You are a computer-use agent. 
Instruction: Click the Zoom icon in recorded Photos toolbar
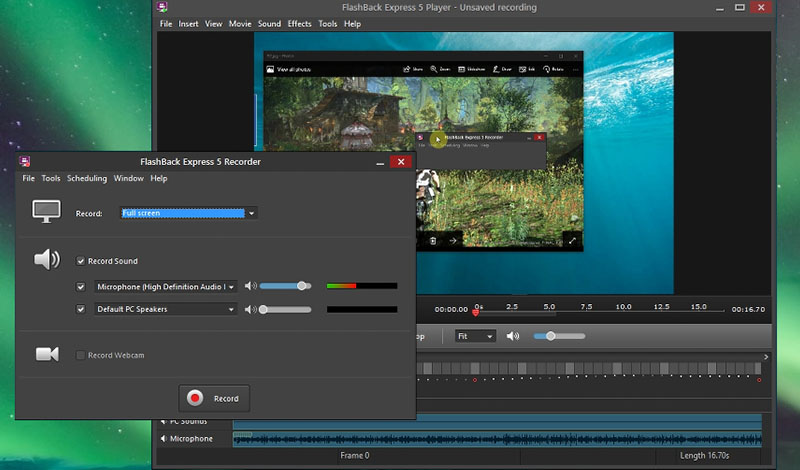434,69
